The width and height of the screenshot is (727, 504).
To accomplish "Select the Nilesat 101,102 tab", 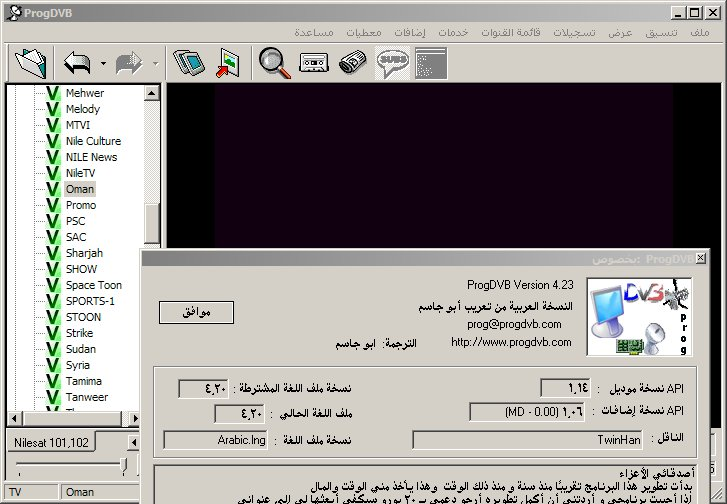I will [52, 442].
